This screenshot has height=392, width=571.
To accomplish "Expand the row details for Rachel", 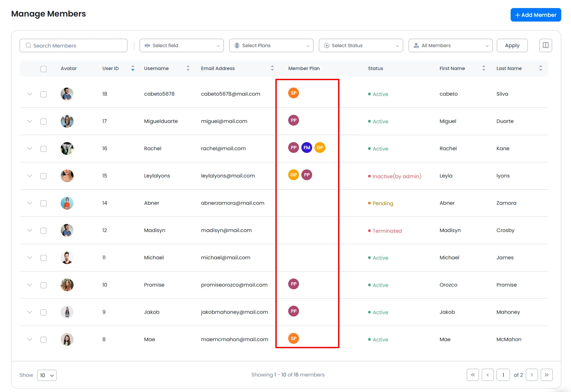I will pos(30,149).
